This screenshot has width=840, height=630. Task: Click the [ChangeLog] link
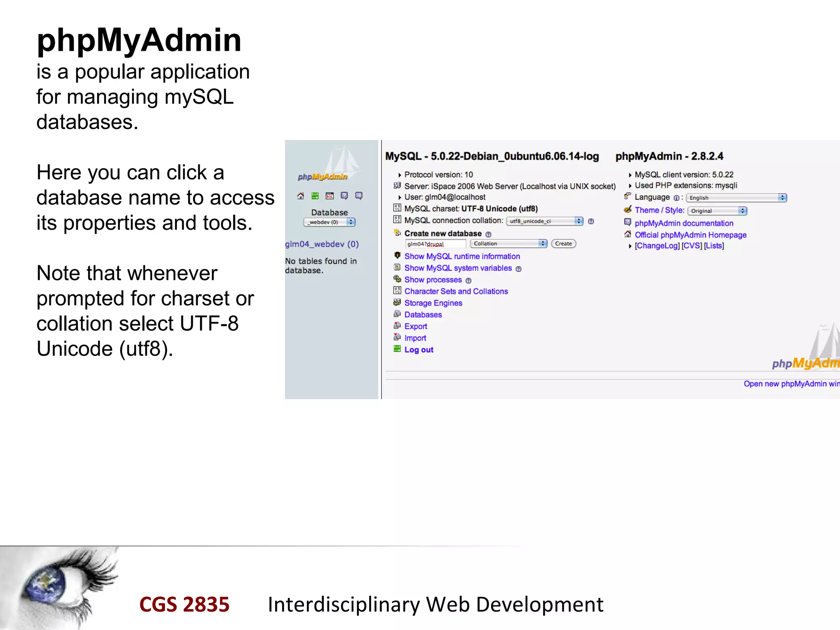click(657, 246)
